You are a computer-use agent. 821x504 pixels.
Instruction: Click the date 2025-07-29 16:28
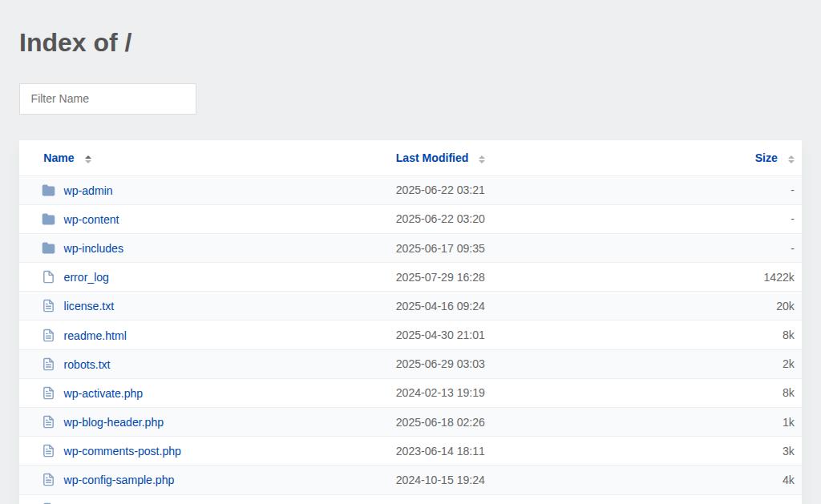pos(440,277)
